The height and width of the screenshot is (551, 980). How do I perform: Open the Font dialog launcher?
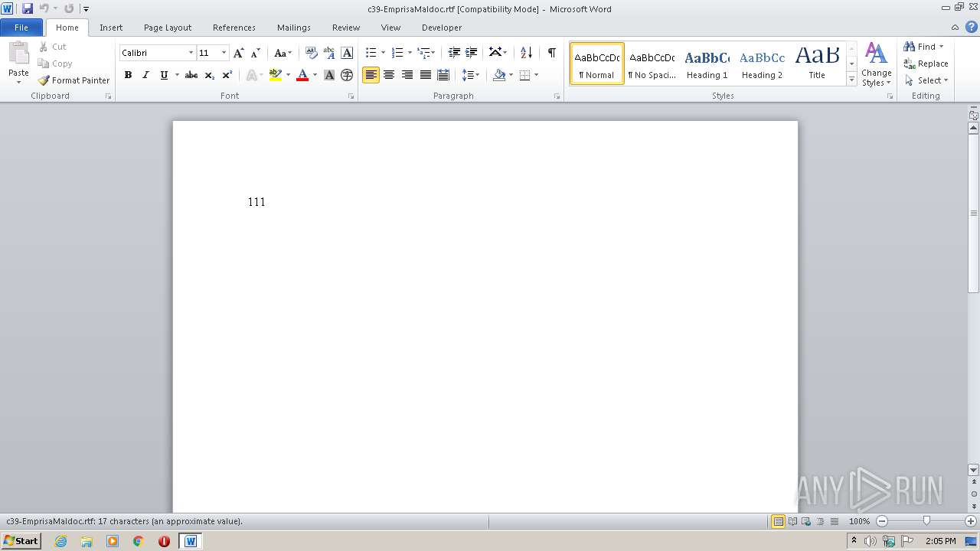pyautogui.click(x=351, y=96)
